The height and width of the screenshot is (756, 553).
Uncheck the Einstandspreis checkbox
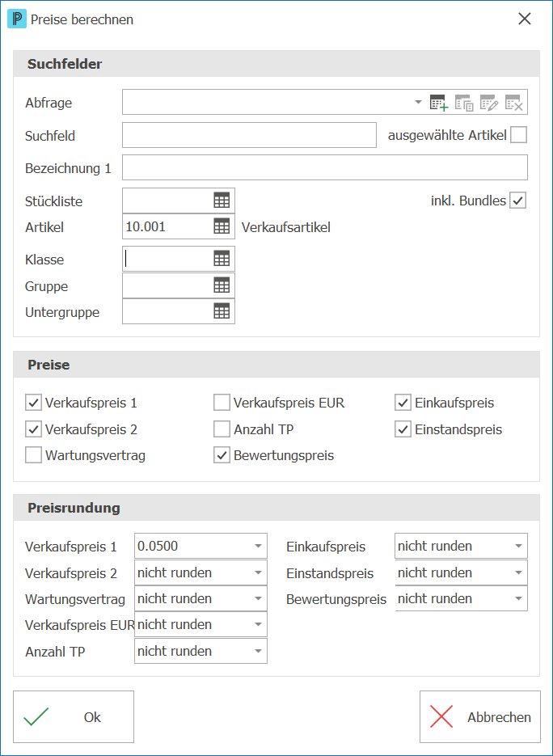pyautogui.click(x=403, y=429)
